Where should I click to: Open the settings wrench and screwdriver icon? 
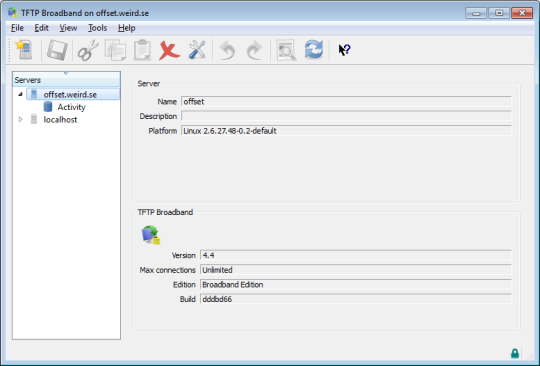[197, 50]
